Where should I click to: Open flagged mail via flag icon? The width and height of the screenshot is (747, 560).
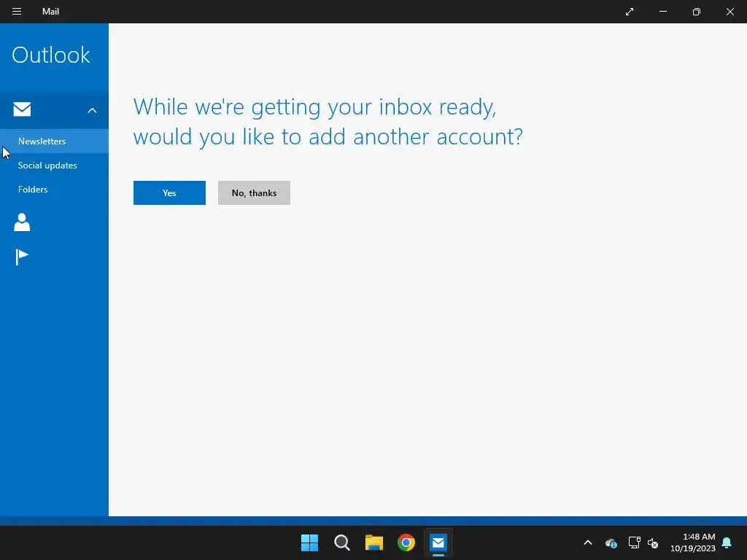22,257
